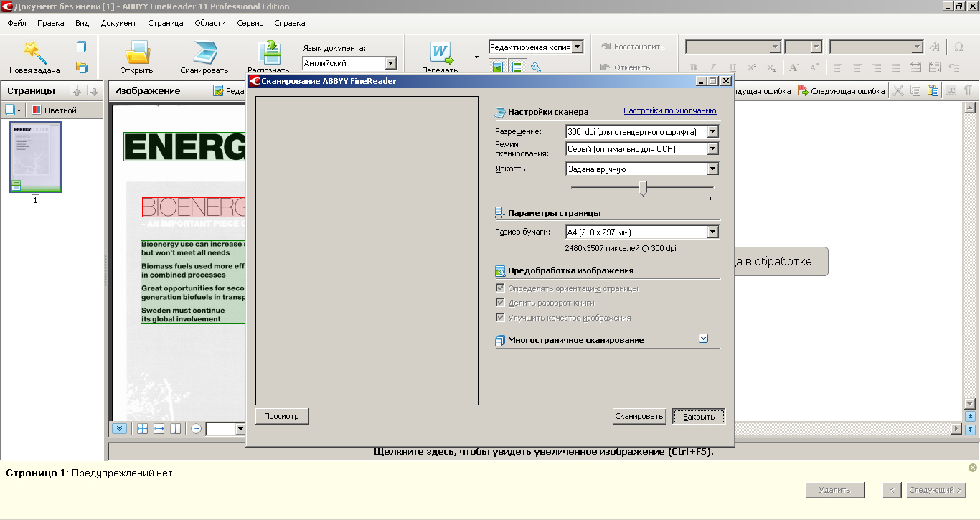Click the Распознать recognize icon
980x520 pixels.
pos(271,52)
